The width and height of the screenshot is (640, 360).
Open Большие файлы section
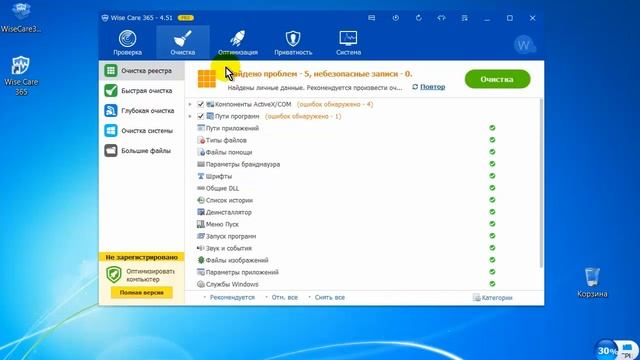[x=142, y=151]
